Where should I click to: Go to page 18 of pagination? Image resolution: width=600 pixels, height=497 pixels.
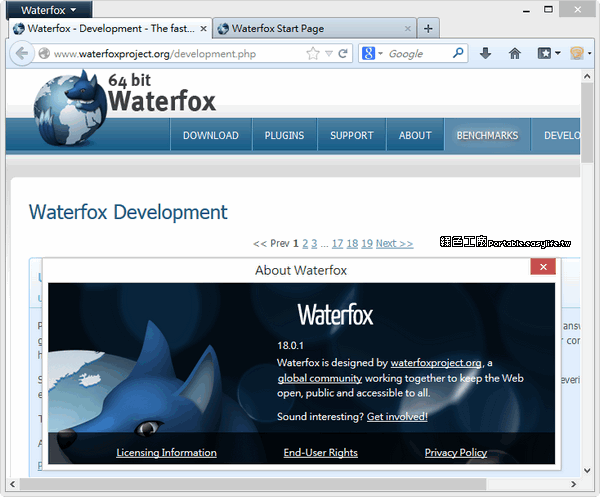[352, 244]
